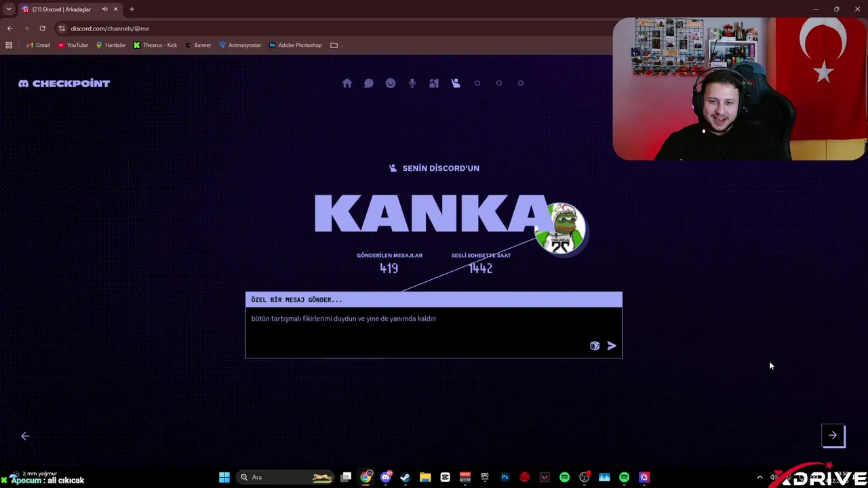Click the taskbar Ara search box
The width and height of the screenshot is (868, 488).
tap(285, 477)
